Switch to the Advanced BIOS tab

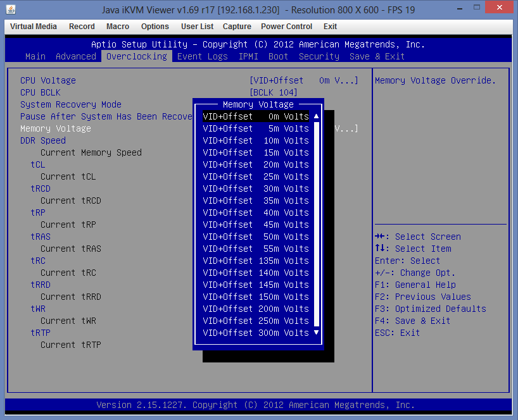click(76, 56)
